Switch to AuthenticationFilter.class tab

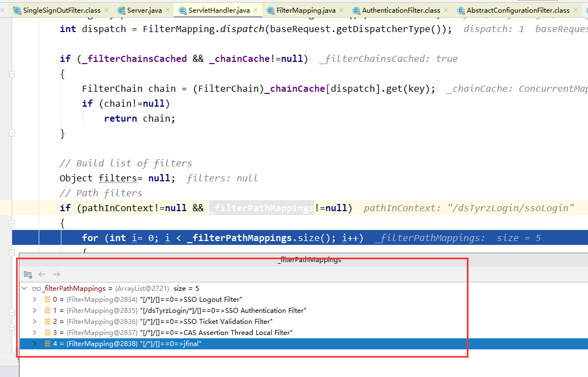tap(401, 10)
